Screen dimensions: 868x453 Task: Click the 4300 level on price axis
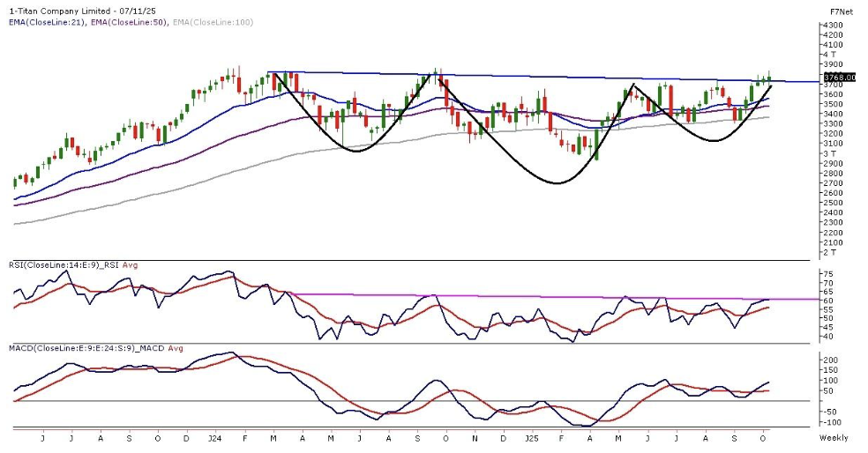834,26
